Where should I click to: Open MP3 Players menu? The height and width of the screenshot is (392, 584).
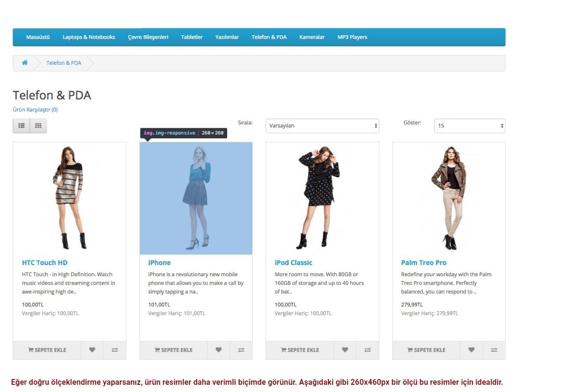point(352,37)
